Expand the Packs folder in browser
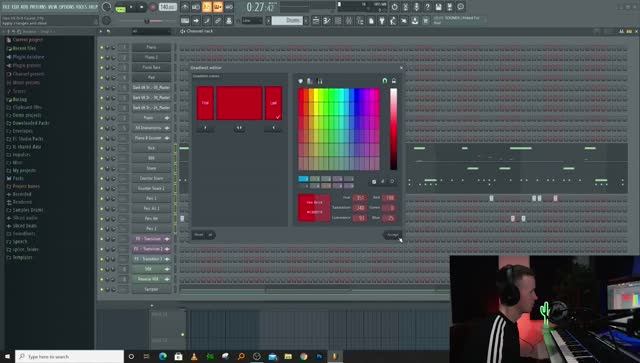The width and height of the screenshot is (640, 363). pyautogui.click(x=18, y=178)
